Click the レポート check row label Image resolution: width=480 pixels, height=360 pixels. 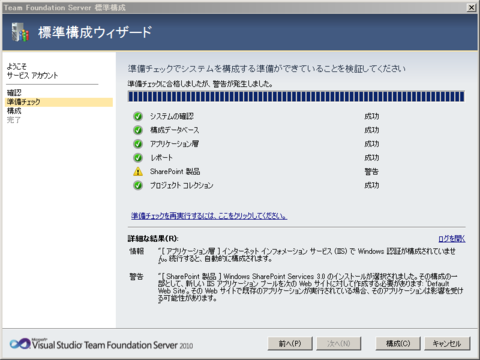(x=161, y=158)
